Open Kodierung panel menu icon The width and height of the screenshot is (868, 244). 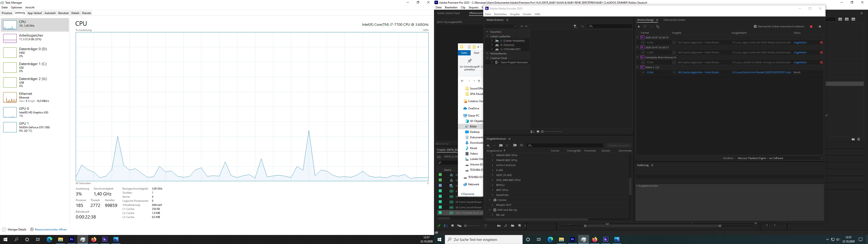[x=652, y=165]
